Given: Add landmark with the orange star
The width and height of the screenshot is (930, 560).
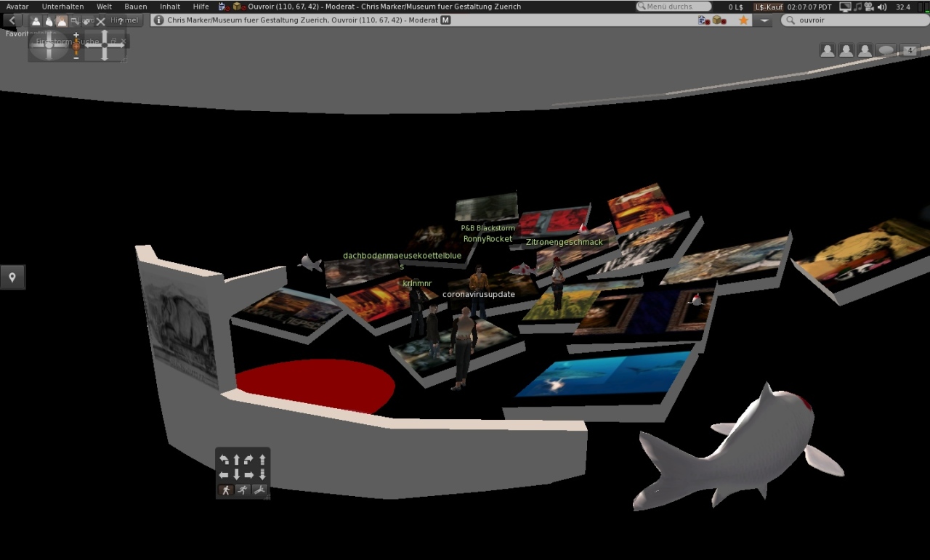Looking at the screenshot, I should tap(743, 20).
